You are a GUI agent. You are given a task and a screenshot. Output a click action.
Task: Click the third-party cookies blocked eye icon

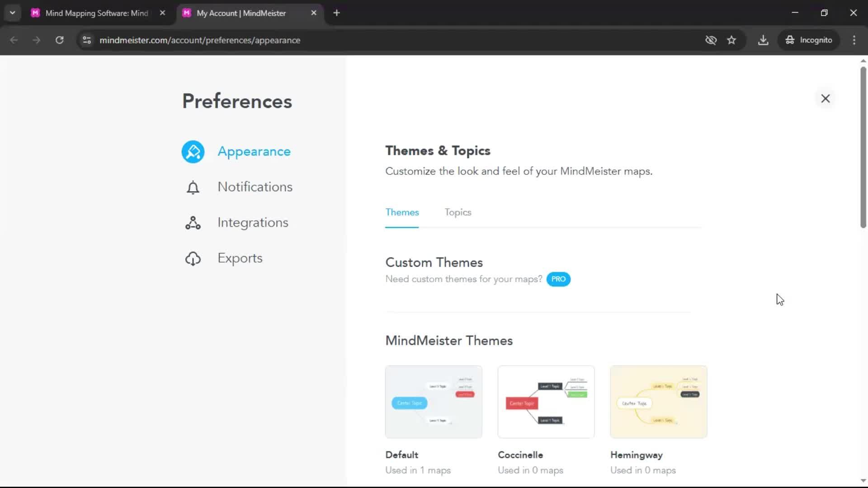pos(711,40)
